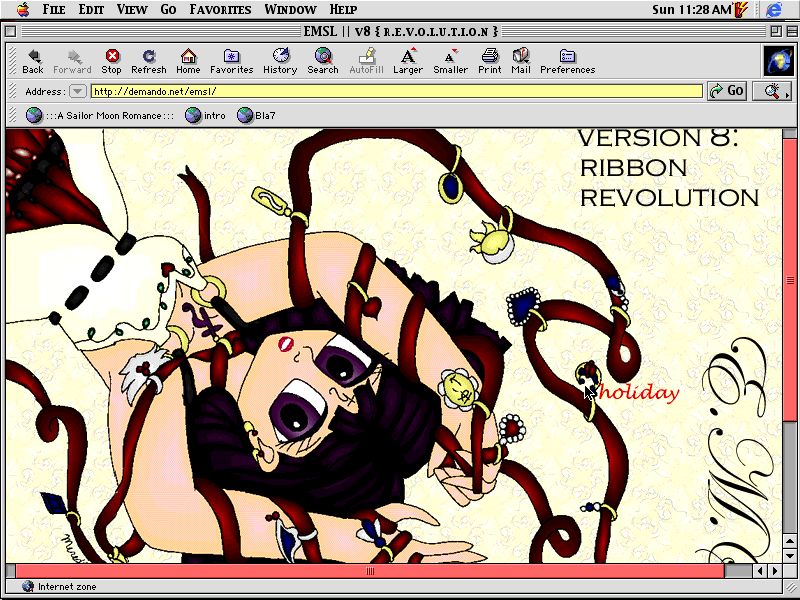Image resolution: width=800 pixels, height=600 pixels.
Task: Click the Go button next to address
Action: [x=727, y=91]
